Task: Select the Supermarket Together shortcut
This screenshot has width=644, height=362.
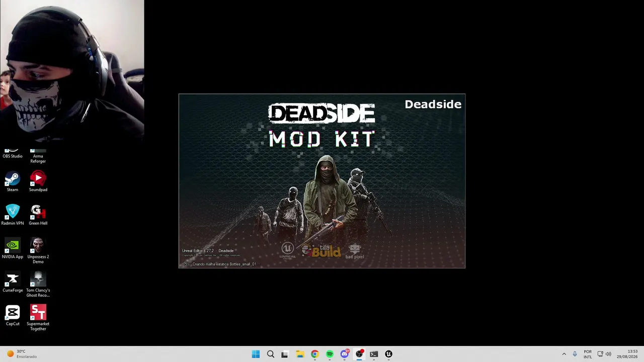Action: (x=38, y=318)
